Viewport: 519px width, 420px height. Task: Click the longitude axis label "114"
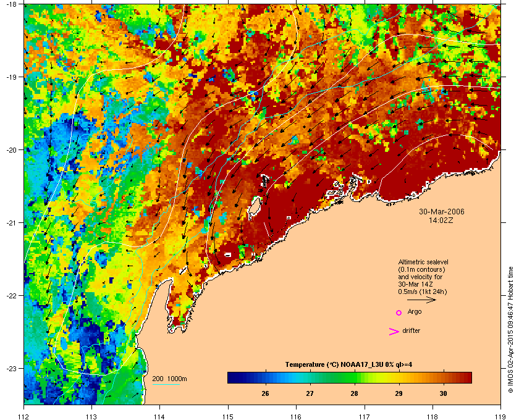(x=159, y=416)
